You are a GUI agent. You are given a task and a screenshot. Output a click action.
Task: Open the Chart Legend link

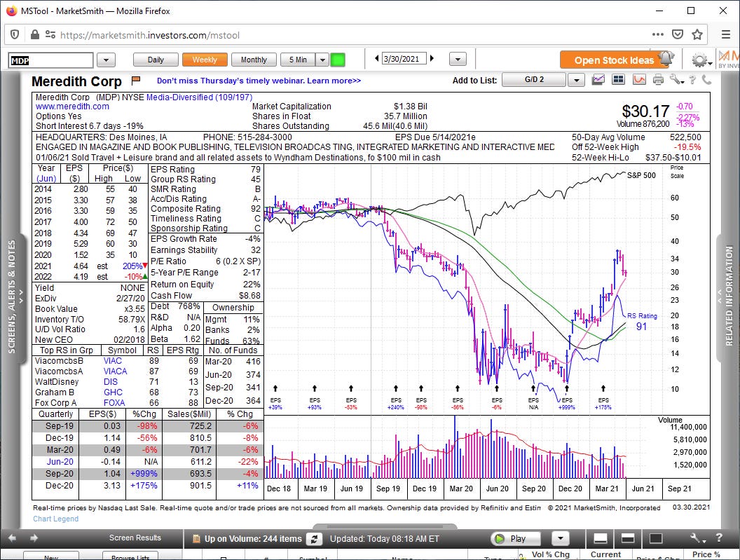click(x=55, y=519)
